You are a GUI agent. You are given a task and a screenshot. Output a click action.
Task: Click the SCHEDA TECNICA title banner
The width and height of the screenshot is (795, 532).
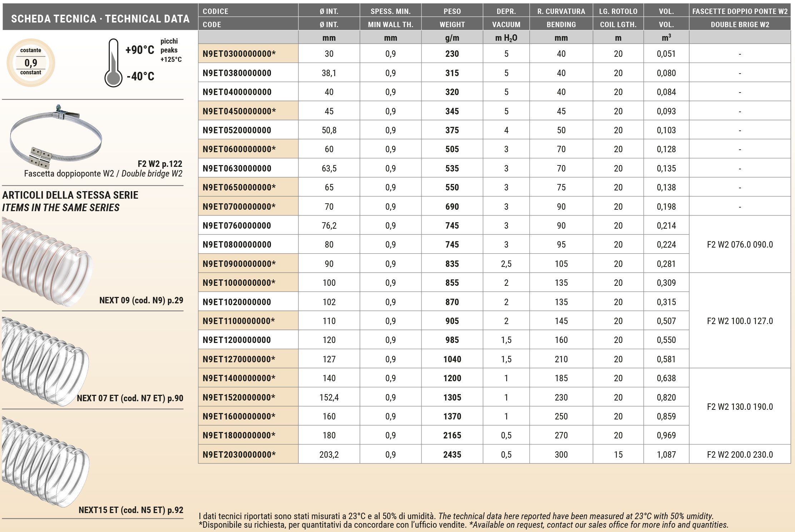coord(100,19)
